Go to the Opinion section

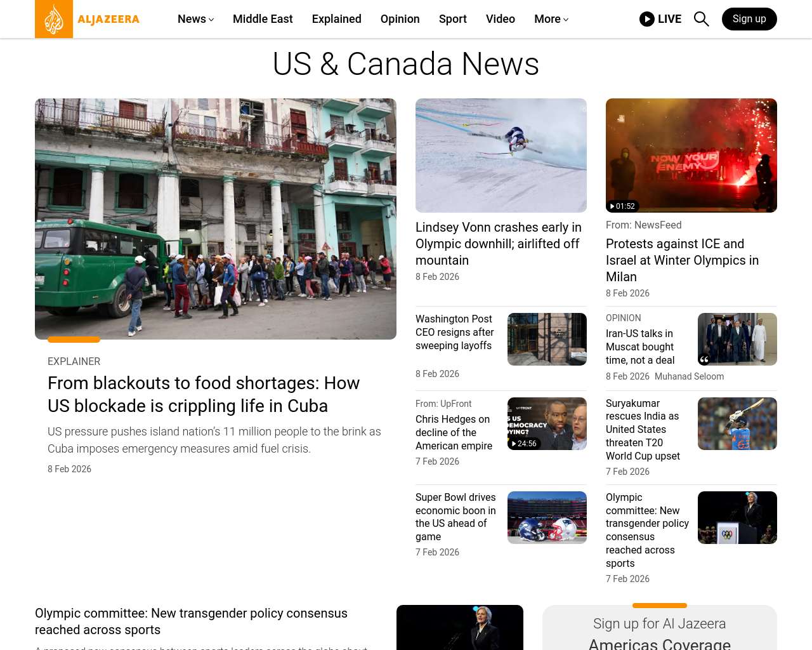coord(400,19)
